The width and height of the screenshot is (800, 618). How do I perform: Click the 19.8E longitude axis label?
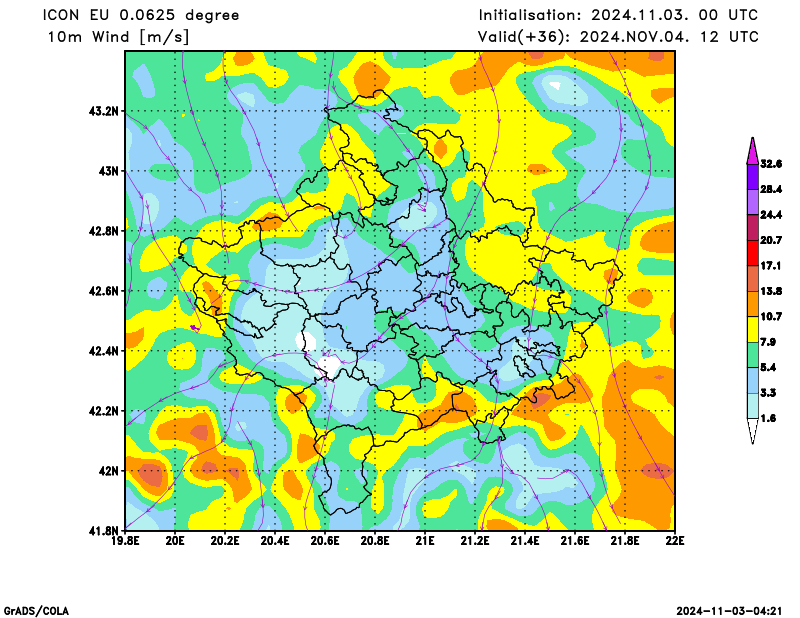(125, 540)
